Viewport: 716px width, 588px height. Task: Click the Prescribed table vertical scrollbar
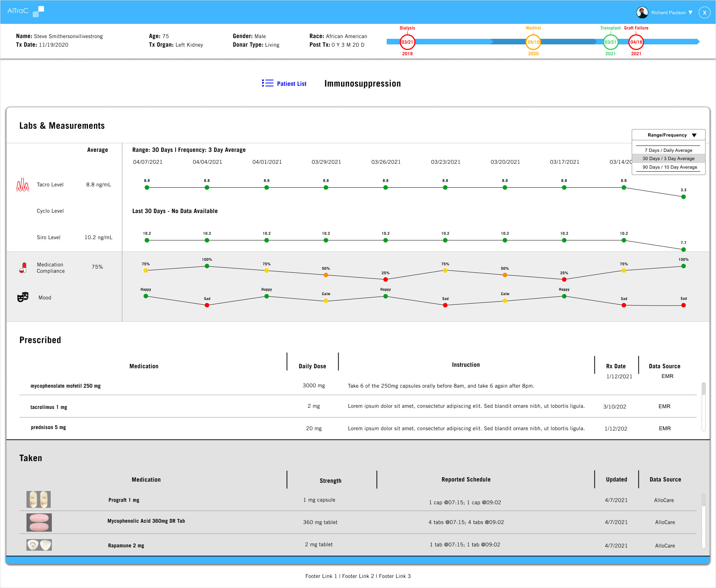click(703, 389)
